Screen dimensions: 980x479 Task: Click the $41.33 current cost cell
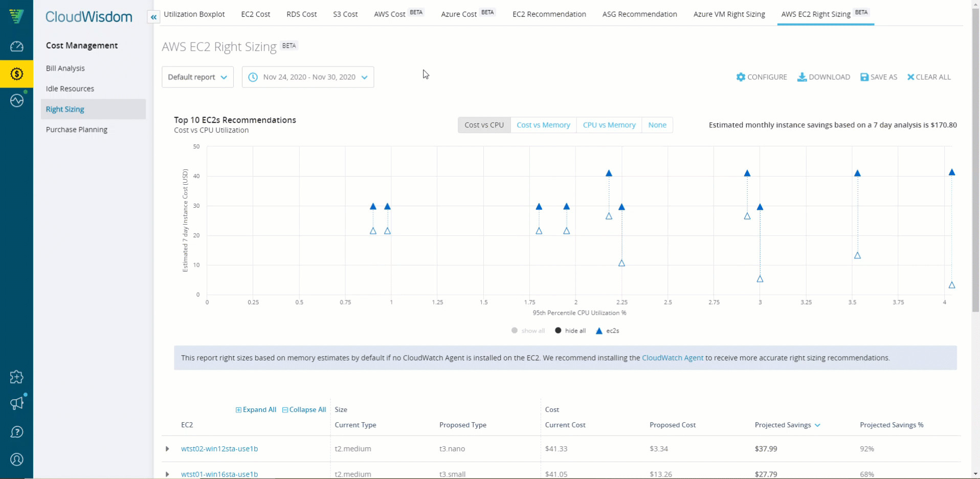pos(556,449)
